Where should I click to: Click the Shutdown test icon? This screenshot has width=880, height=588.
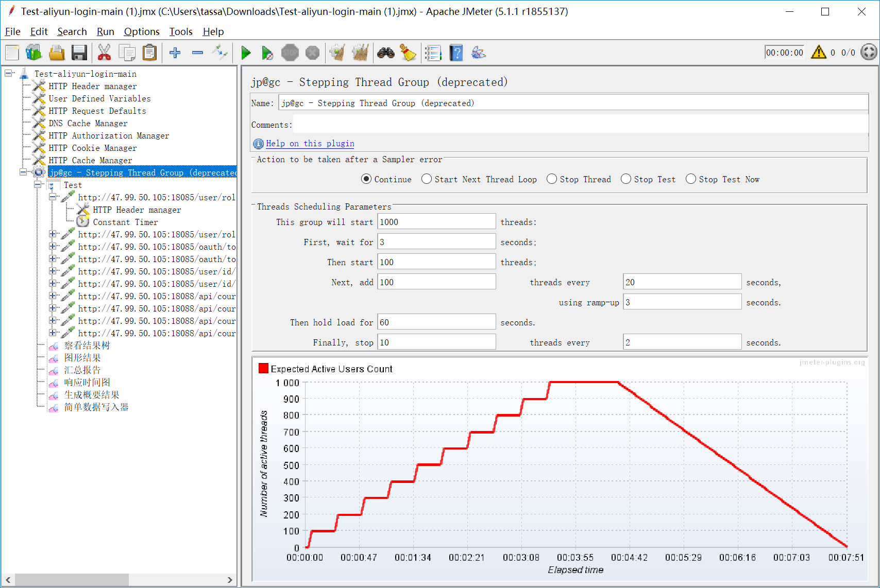pos(312,53)
